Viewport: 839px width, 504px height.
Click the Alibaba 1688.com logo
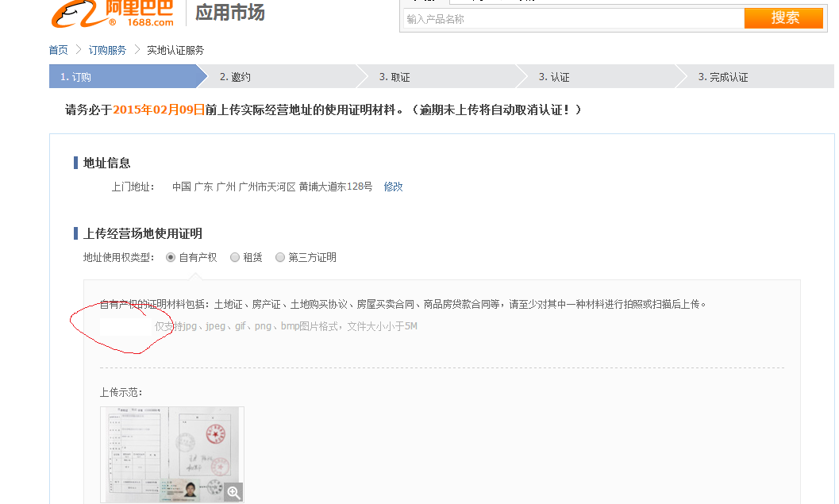click(113, 13)
